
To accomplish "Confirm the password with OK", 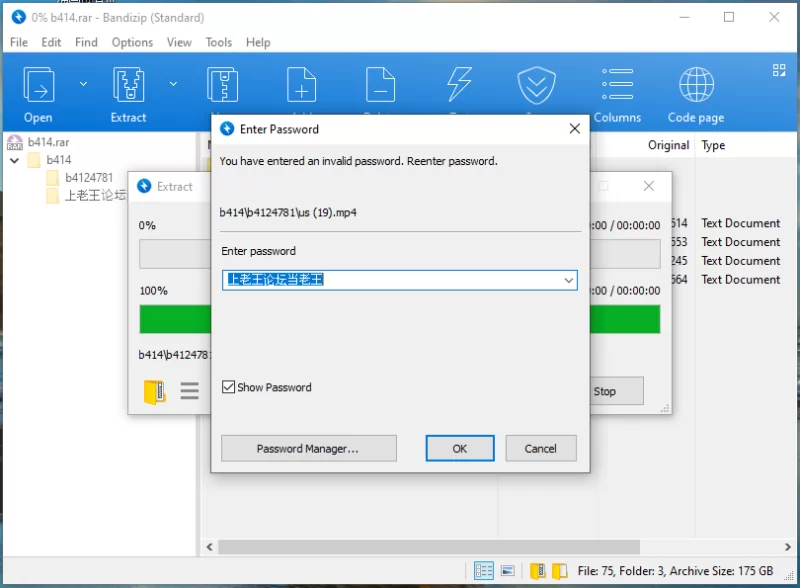I will tap(460, 448).
